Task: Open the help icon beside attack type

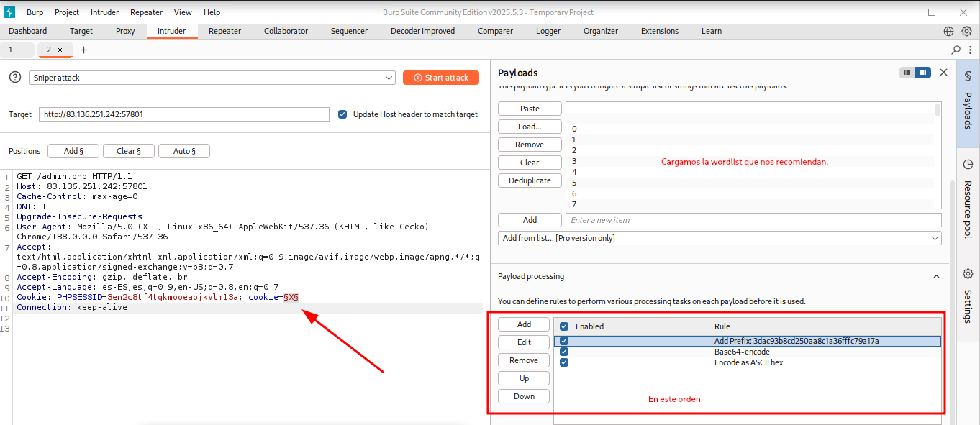Action: click(x=15, y=77)
